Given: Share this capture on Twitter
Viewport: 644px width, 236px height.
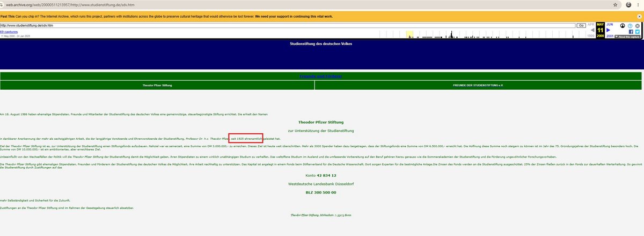Looking at the screenshot, I should point(638,32).
